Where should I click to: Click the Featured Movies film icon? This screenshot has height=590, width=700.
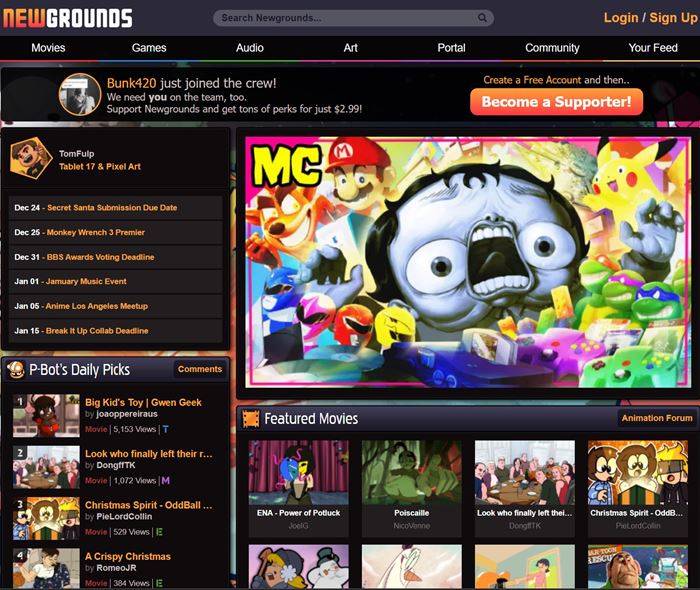click(x=250, y=419)
